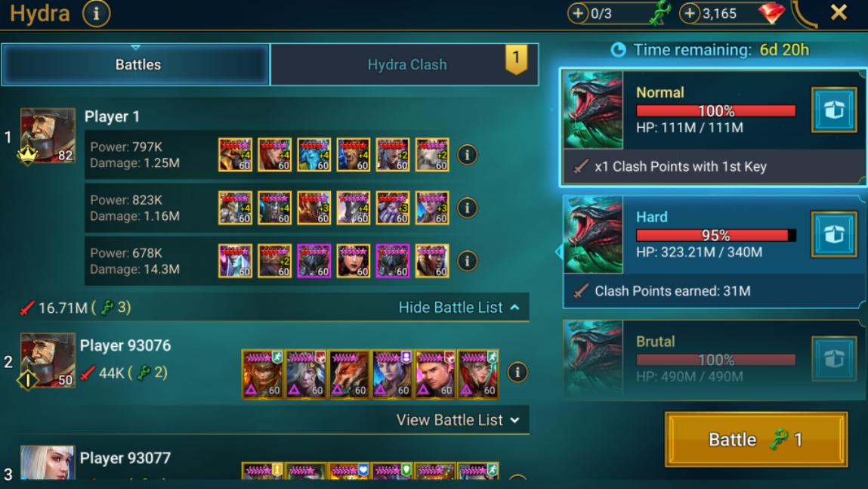
Task: Add gems with the plus icon beside 3,165
Action: [x=689, y=14]
